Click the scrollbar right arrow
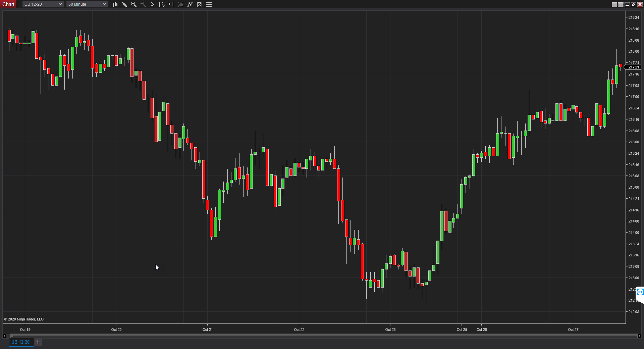 pos(639,336)
